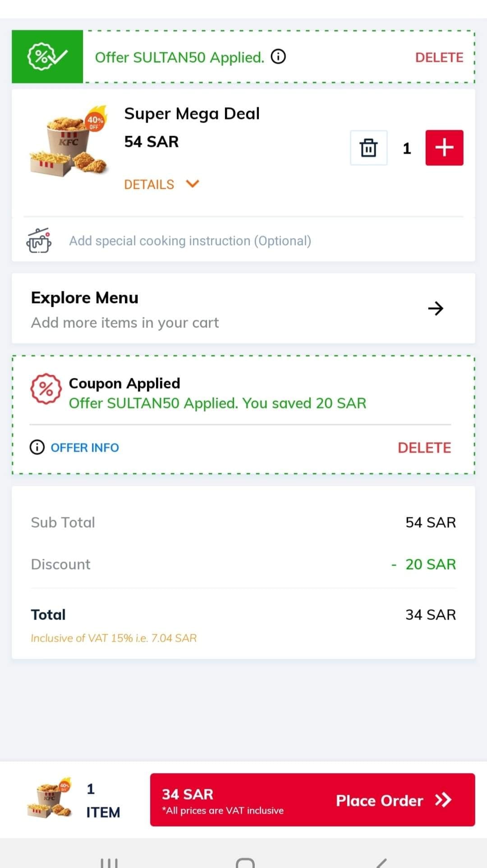487x868 pixels.
Task: Open info icon beside Offer SULTAN50 Applied
Action: click(278, 57)
